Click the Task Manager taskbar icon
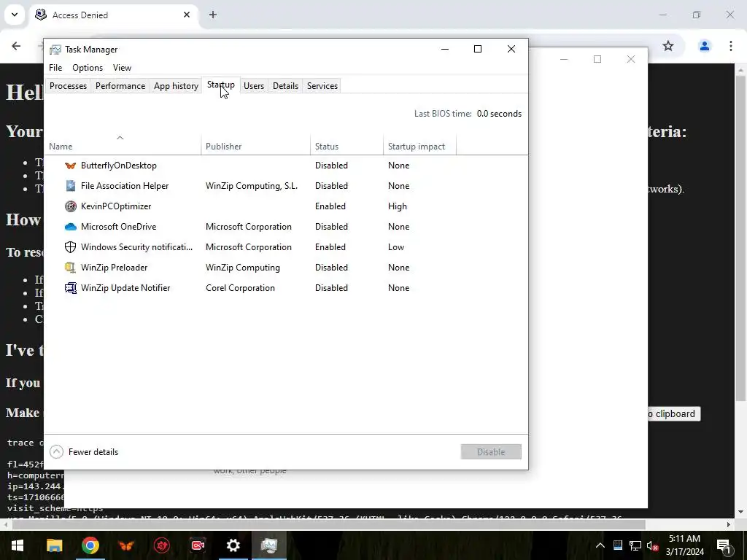The height and width of the screenshot is (560, 747). pos(269,545)
